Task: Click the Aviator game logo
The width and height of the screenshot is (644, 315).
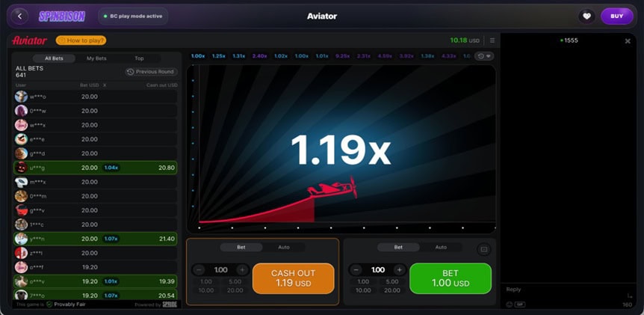Action: pos(30,40)
